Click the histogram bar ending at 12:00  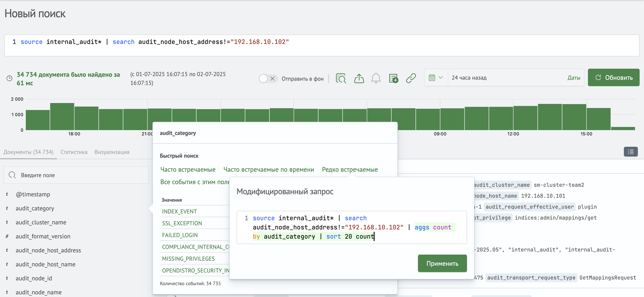501,118
